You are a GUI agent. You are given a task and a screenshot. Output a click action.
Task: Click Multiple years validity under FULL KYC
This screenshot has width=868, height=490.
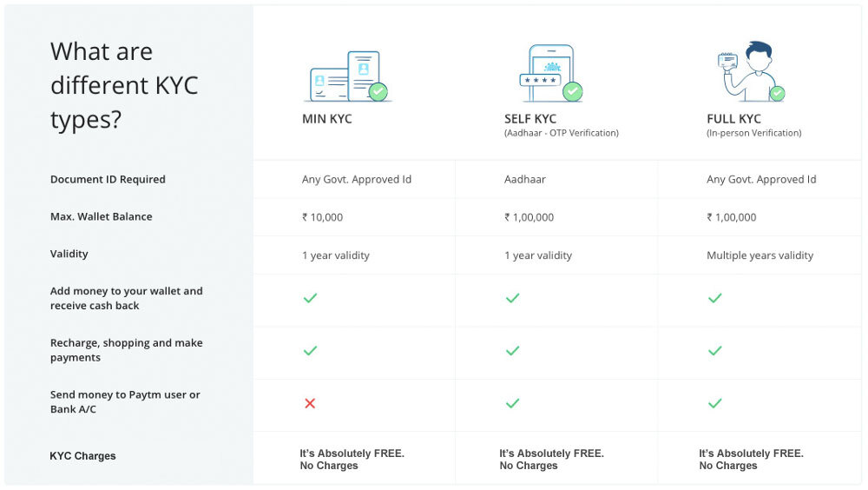click(759, 255)
